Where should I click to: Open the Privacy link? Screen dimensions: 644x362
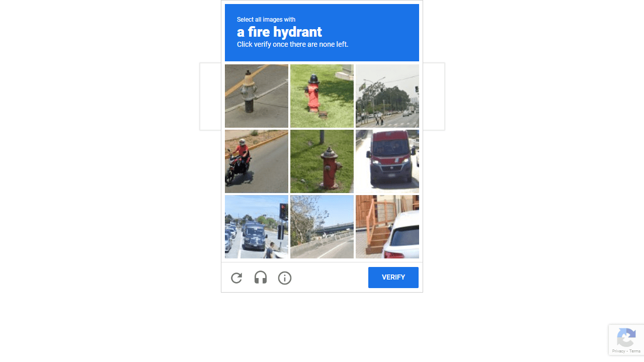(618, 351)
